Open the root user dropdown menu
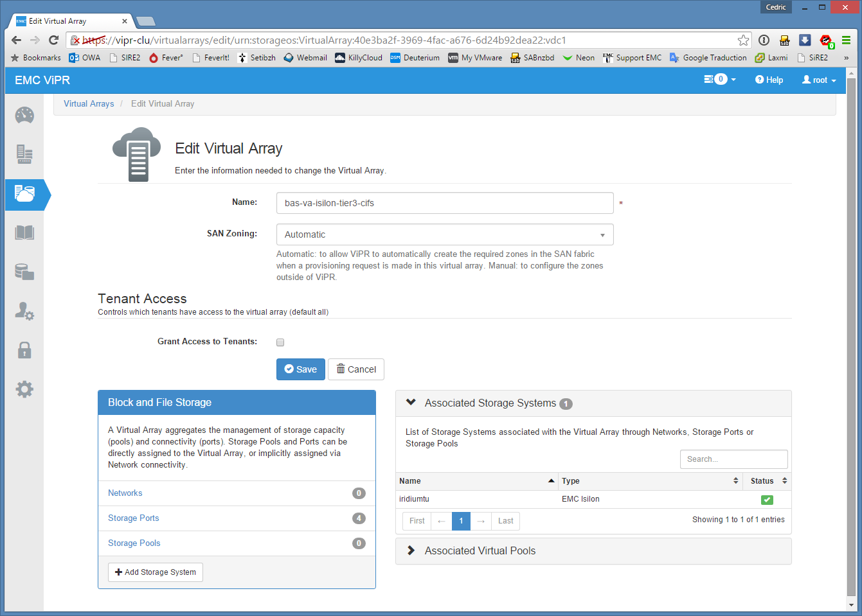This screenshot has width=862, height=616. click(x=819, y=80)
